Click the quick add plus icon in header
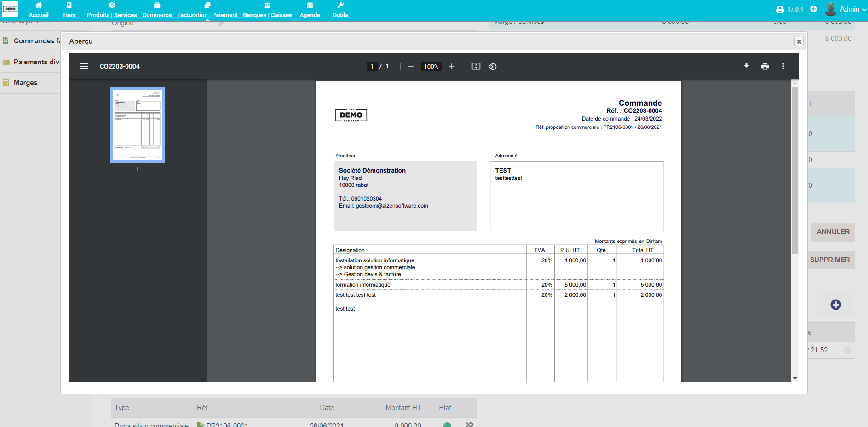868x427 pixels. coord(814,9)
